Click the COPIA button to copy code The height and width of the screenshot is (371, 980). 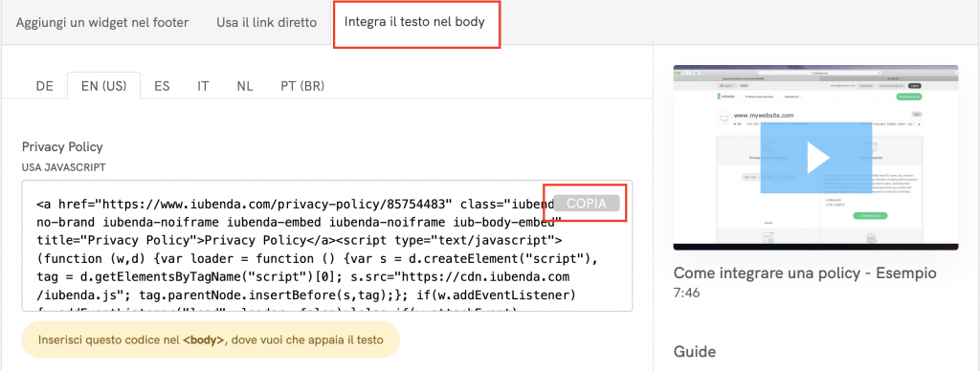pos(587,203)
